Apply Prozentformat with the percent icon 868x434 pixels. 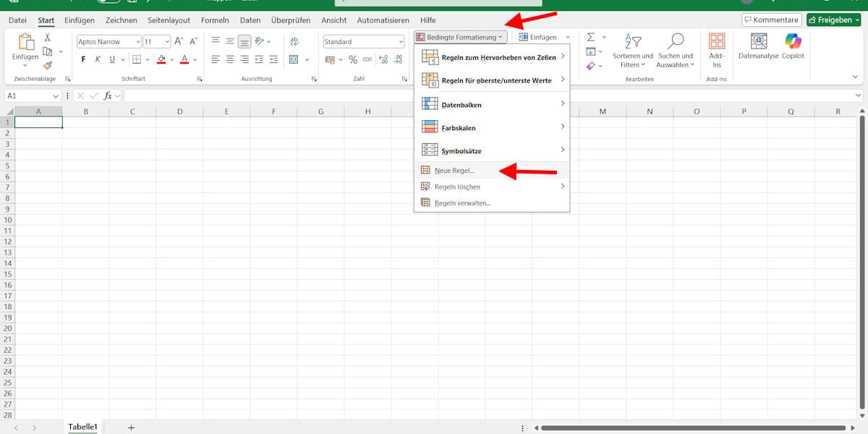pyautogui.click(x=352, y=59)
